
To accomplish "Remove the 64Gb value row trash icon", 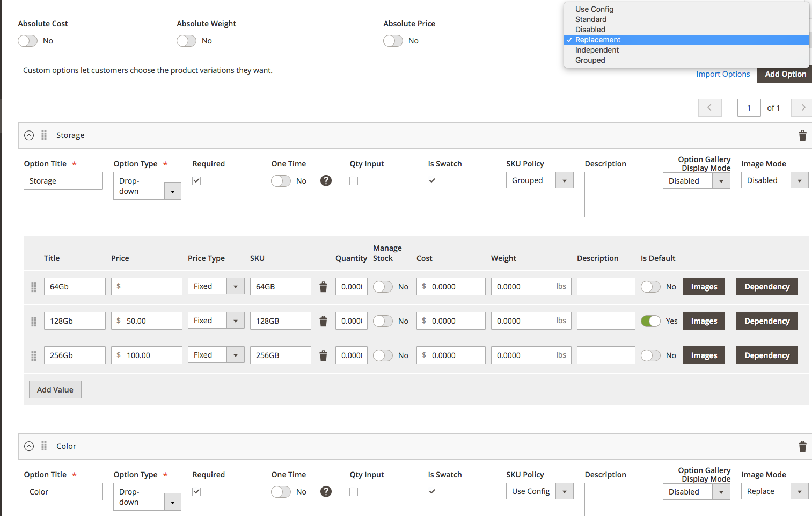I will pos(323,287).
